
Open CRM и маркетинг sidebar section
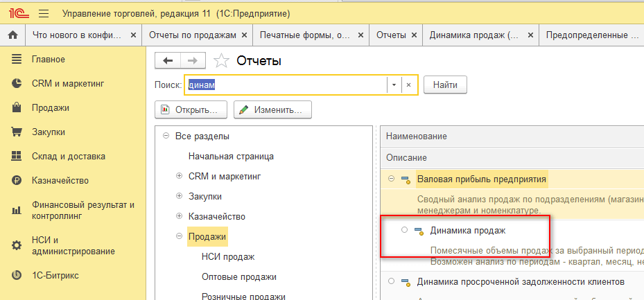(67, 83)
